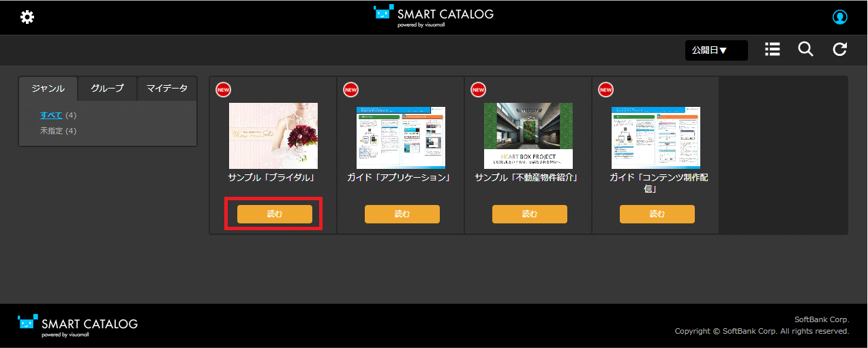Click the user account profile icon
Screen dimensions: 868x348
coord(840,17)
